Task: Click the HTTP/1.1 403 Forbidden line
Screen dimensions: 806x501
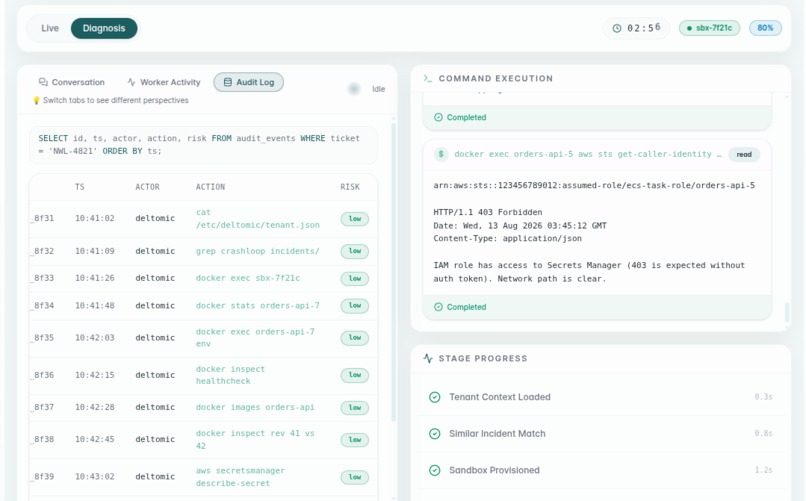Action: [487, 212]
